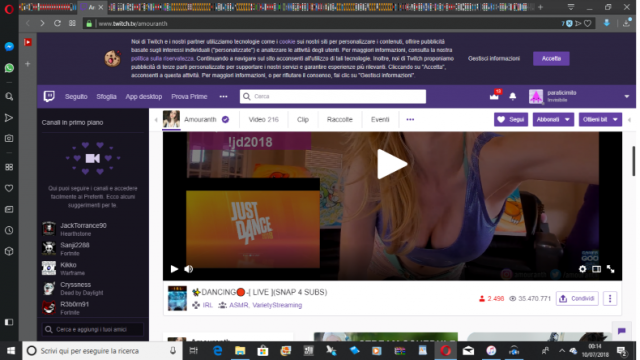Toggle theatre mode on the player
640x360 pixels.
[596, 269]
